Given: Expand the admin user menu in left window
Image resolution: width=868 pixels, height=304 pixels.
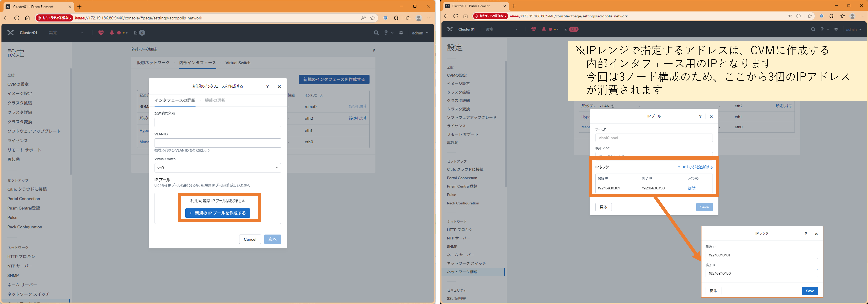Looking at the screenshot, I should [420, 33].
